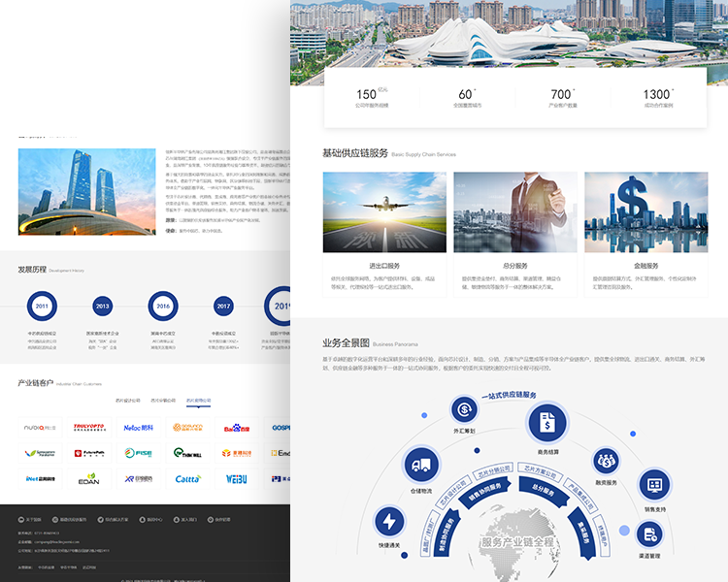728x582 pixels.
Task: Click the skyscraper company photo
Action: point(86,192)
